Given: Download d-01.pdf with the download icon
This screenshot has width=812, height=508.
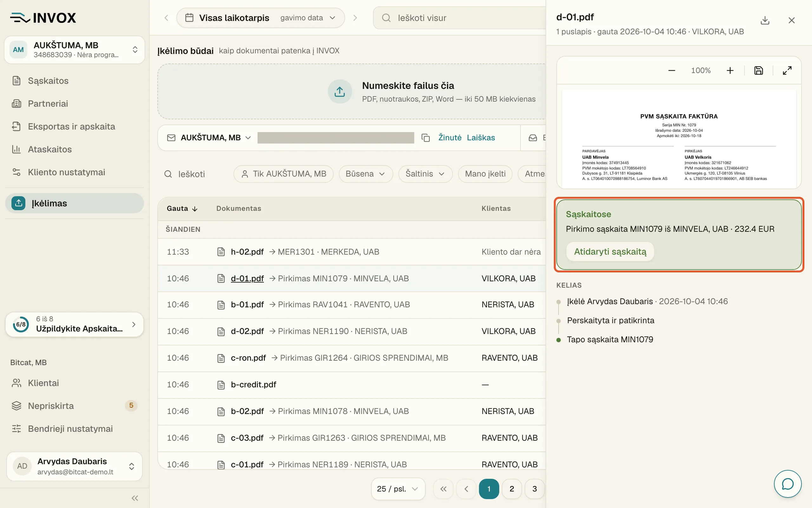Looking at the screenshot, I should [x=765, y=21].
